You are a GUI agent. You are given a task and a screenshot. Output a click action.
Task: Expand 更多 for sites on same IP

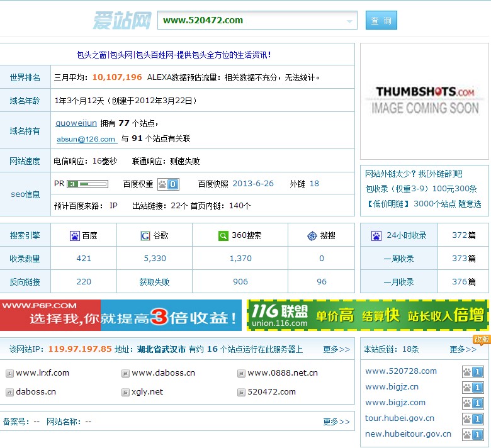point(336,349)
